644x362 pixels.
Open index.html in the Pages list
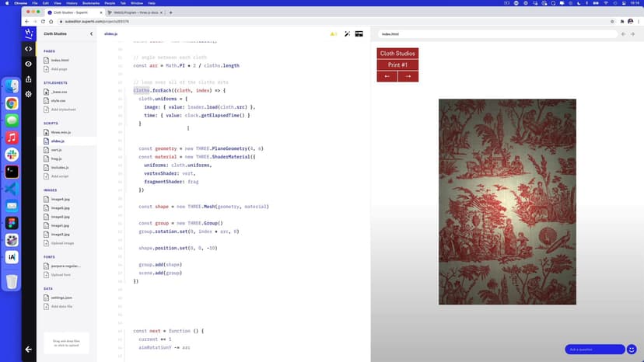tap(60, 60)
